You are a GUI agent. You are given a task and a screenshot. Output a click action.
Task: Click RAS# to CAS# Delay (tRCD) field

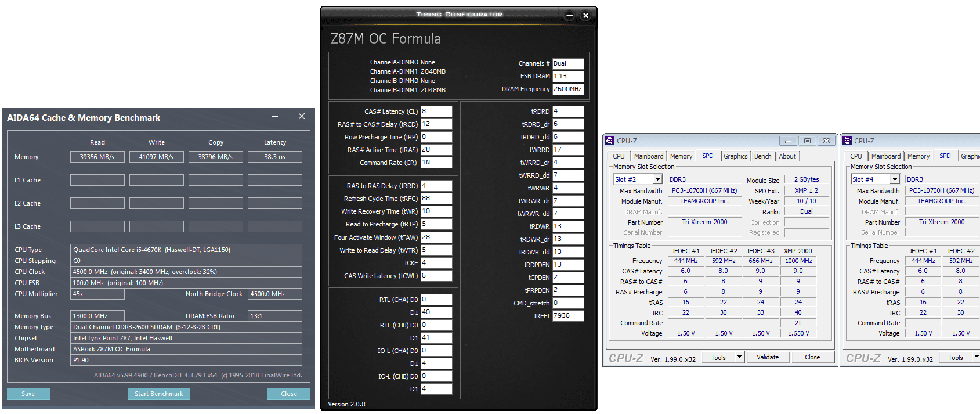click(x=436, y=124)
